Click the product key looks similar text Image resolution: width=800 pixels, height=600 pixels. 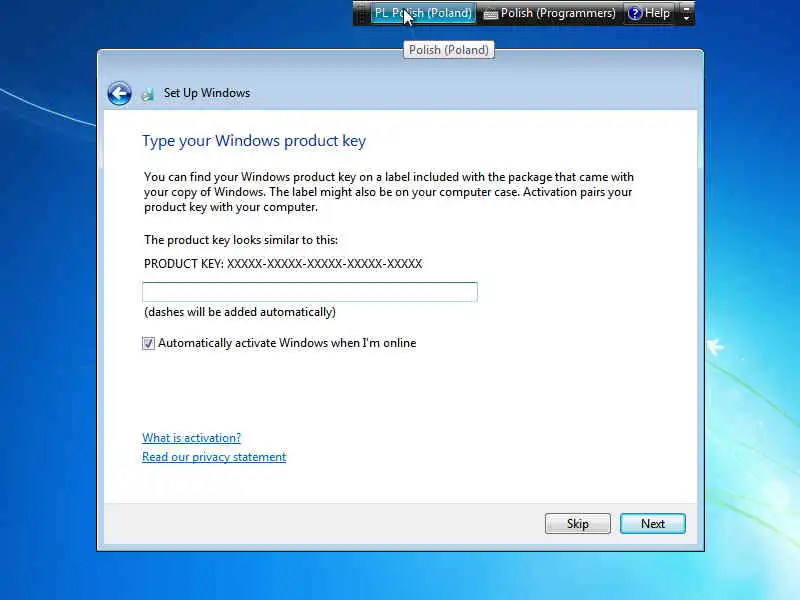pyautogui.click(x=241, y=240)
